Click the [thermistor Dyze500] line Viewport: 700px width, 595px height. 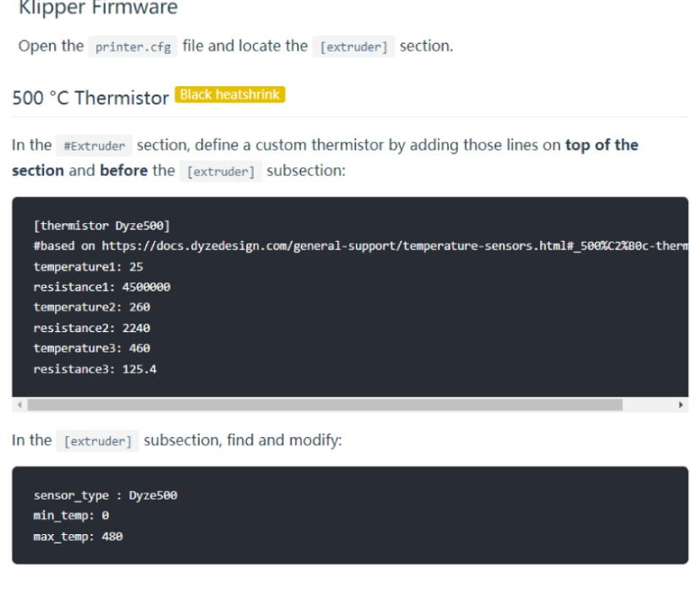[101, 226]
